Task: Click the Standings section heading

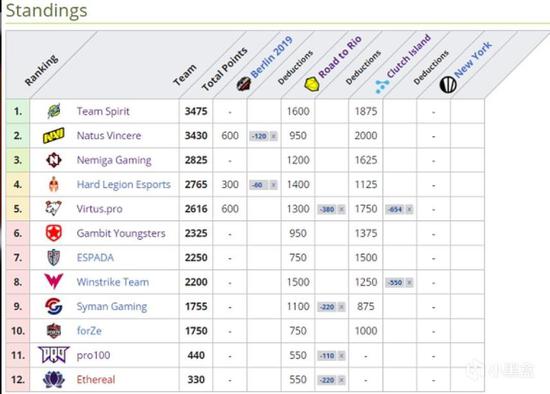Action: tap(47, 11)
